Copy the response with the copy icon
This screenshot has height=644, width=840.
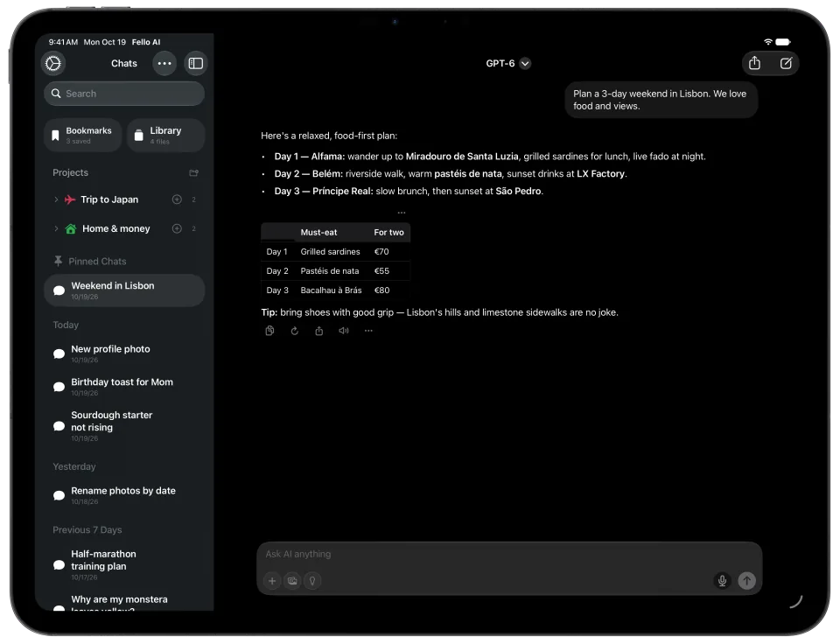click(x=270, y=331)
